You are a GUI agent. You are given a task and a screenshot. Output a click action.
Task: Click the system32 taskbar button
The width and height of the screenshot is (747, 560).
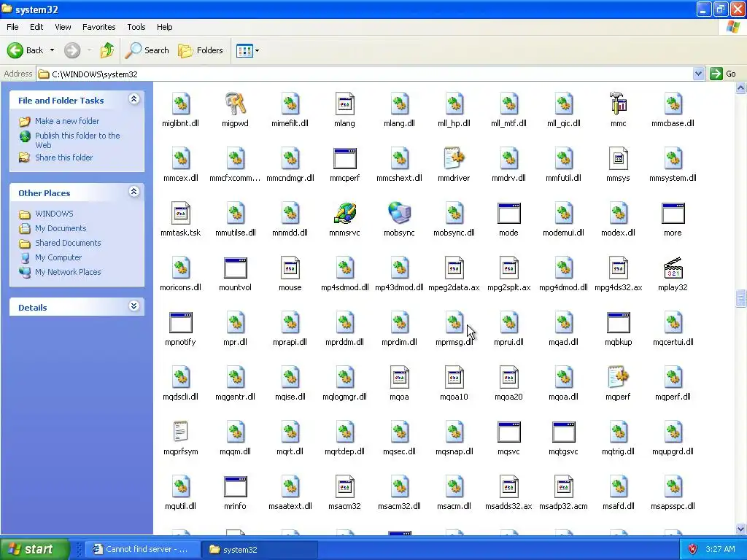[260, 549]
